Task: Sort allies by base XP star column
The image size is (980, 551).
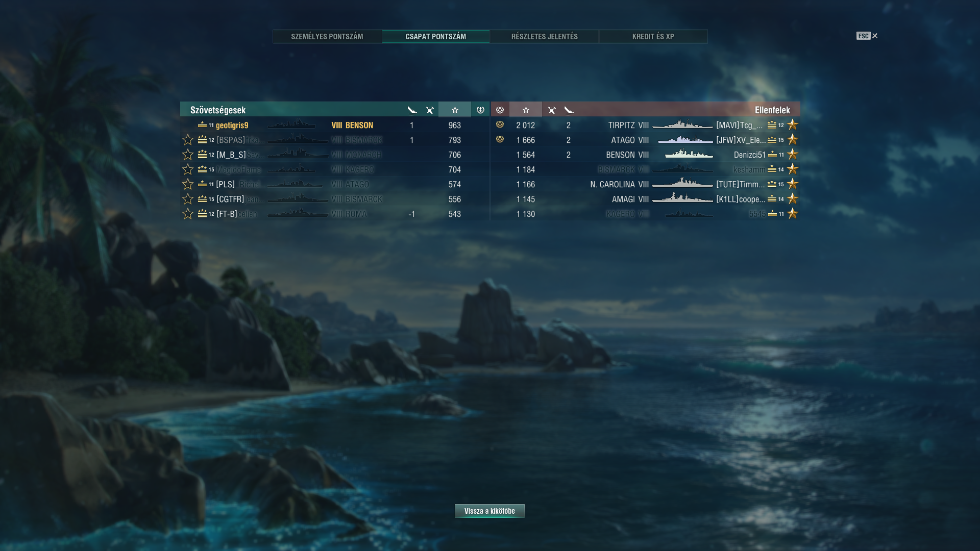Action: point(455,110)
